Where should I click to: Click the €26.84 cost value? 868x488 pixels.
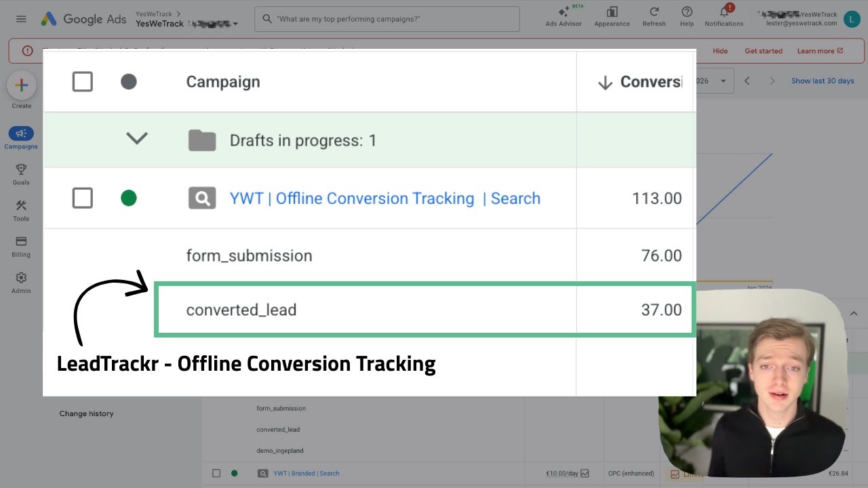(838, 473)
